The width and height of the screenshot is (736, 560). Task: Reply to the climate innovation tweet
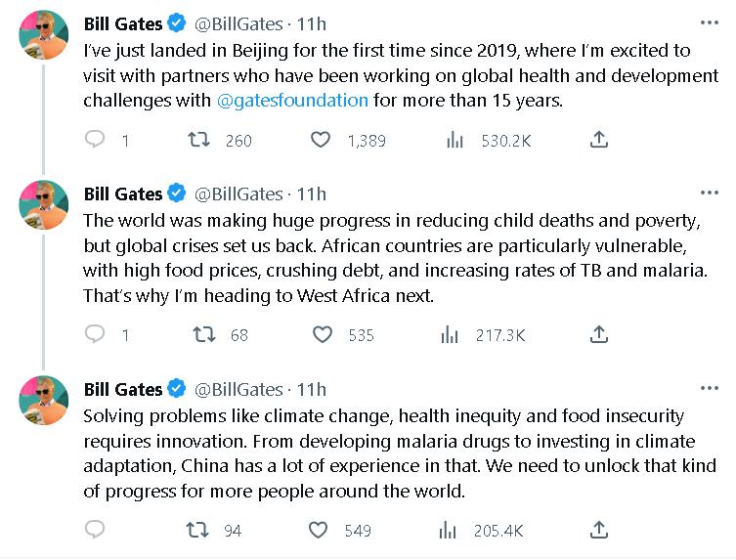coord(95,530)
